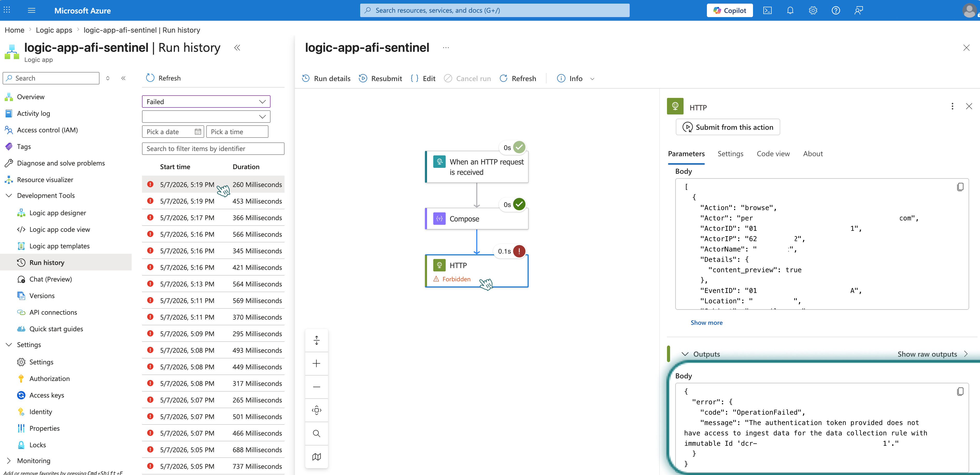This screenshot has width=980, height=475.
Task: Refresh the run view in the right toolbar
Action: [518, 78]
